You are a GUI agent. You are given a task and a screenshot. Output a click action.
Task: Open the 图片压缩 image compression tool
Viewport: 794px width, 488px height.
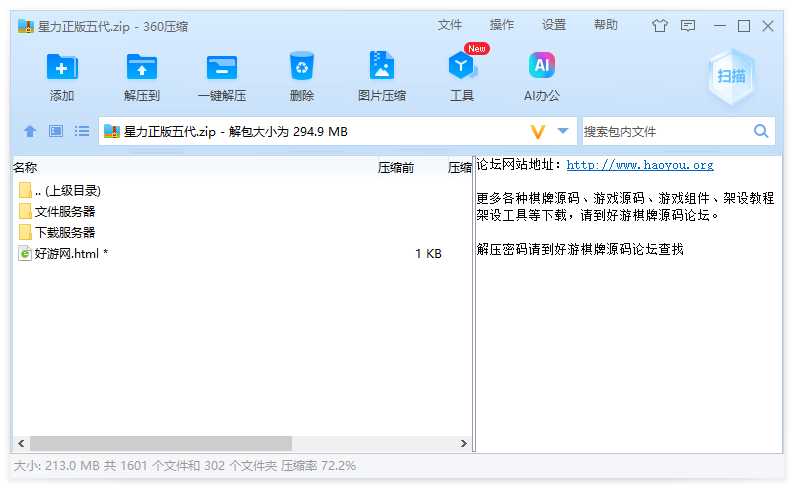(382, 66)
